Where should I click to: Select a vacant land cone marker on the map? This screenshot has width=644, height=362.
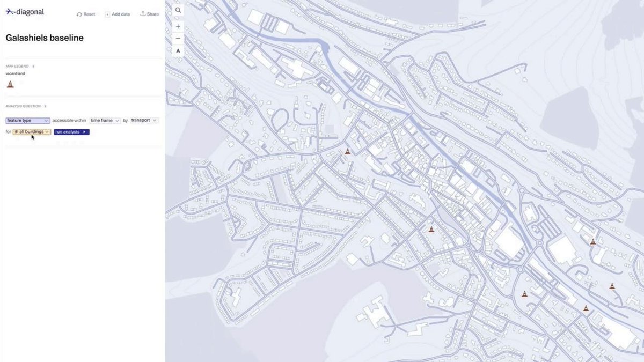pyautogui.click(x=348, y=151)
